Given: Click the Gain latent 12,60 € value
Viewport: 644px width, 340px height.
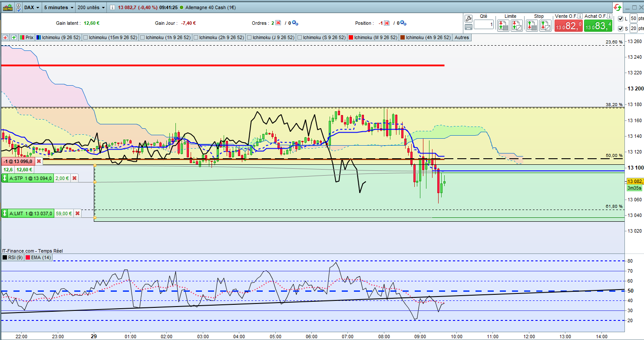Looking at the screenshot, I should click(x=92, y=23).
